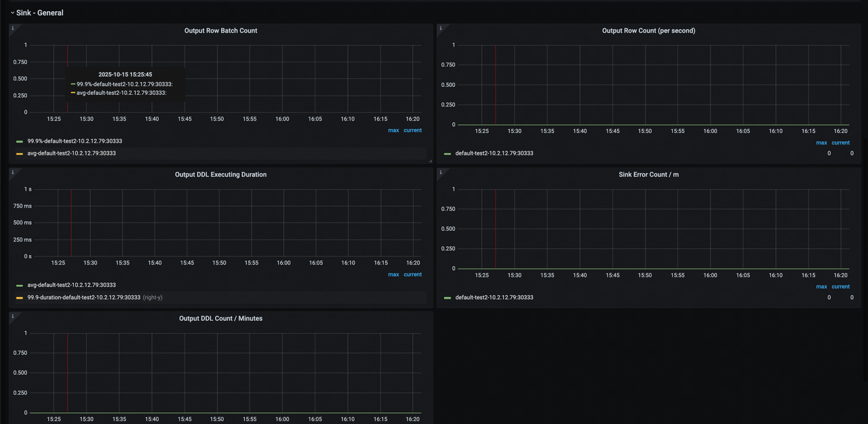Toggle 99.9%-default-test2 series in Batch Count legend
Screen dimensions: 868x424
75,141
